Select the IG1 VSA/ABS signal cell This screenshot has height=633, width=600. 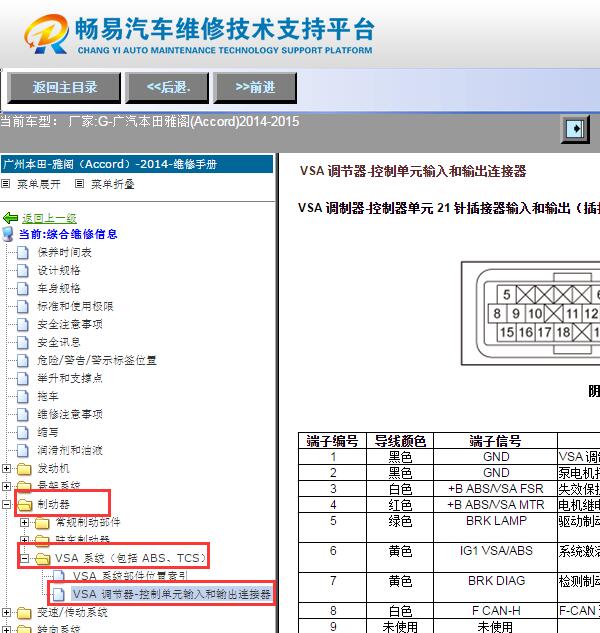pos(495,557)
